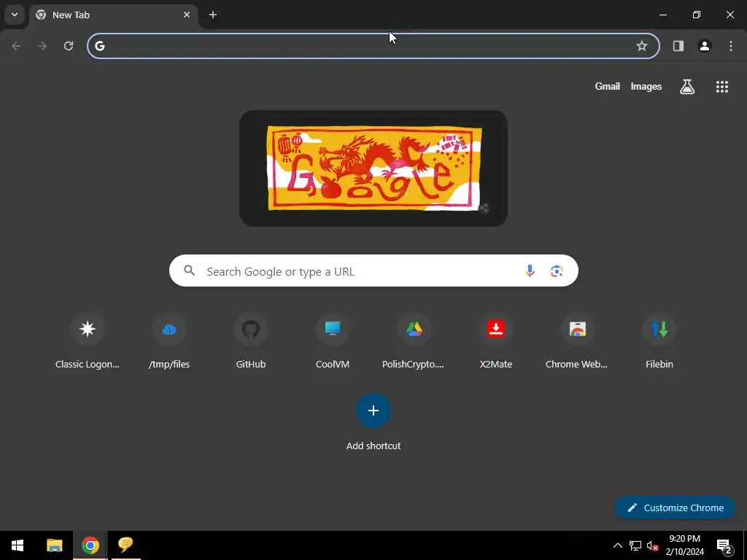
Task: Open a new tab with plus button
Action: [x=213, y=15]
